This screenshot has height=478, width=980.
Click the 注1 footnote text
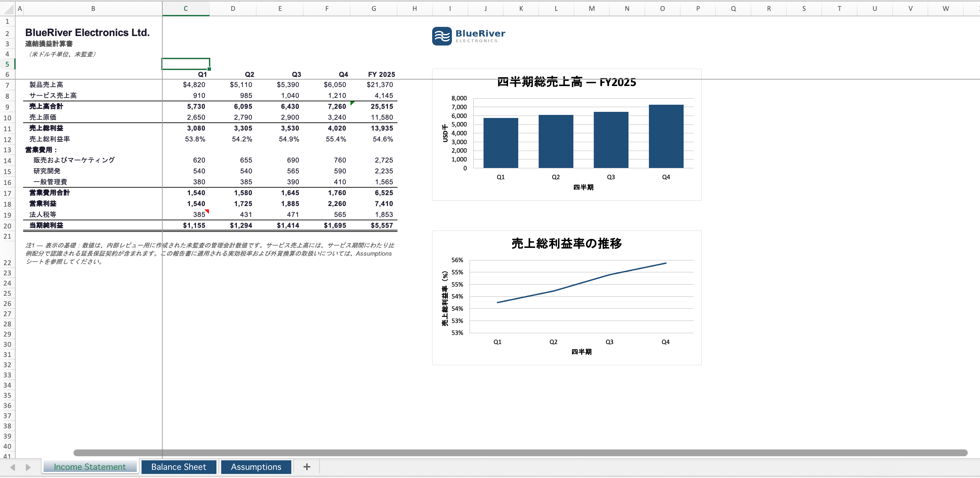(x=210, y=253)
